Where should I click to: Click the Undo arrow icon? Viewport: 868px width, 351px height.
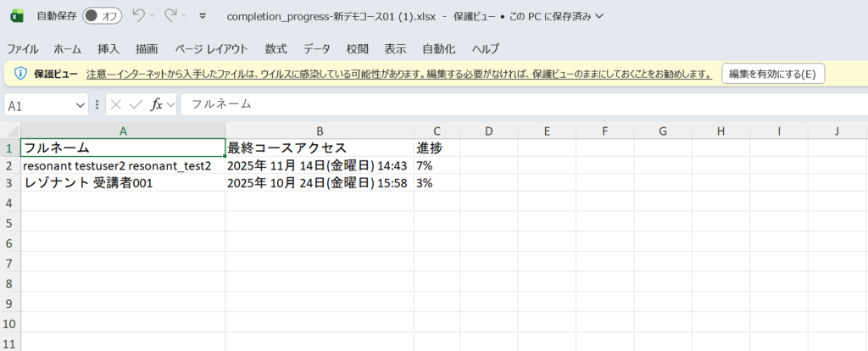pyautogui.click(x=139, y=16)
